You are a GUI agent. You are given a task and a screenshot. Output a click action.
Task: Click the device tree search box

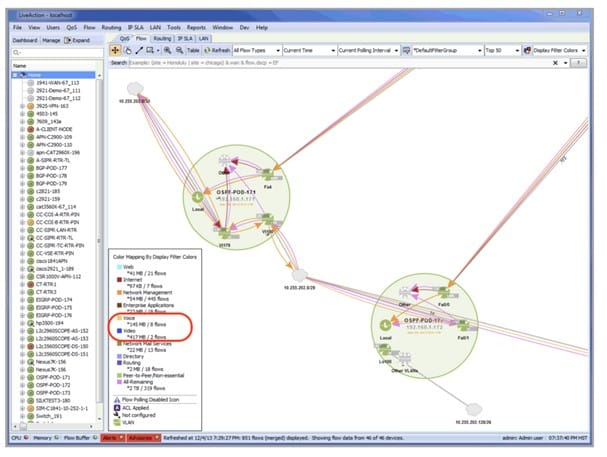pos(57,52)
